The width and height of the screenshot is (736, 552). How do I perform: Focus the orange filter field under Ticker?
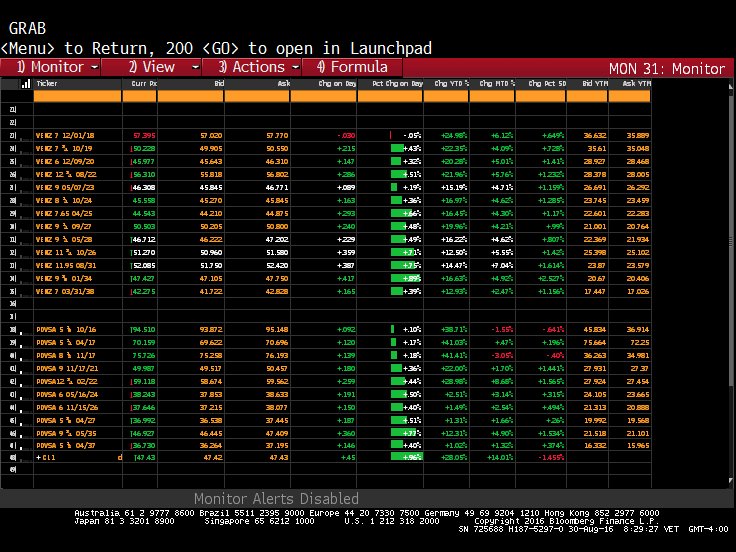click(77, 96)
